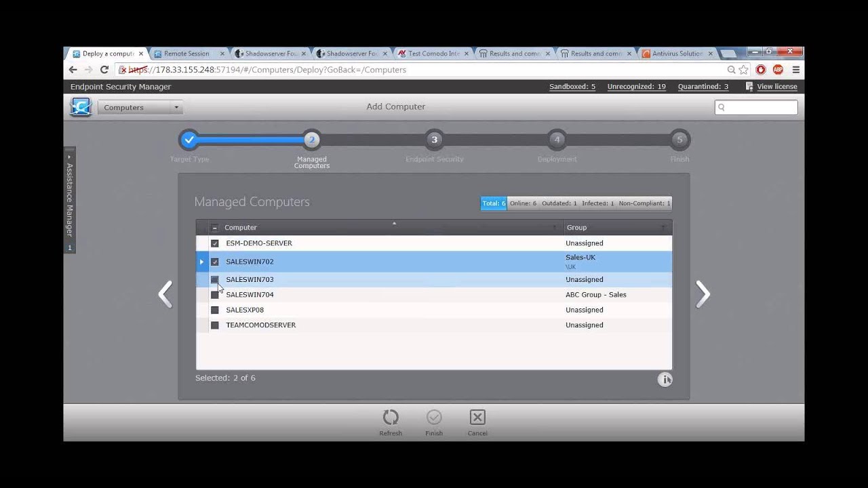The height and width of the screenshot is (488, 868).
Task: Switch to the Test Comodo browser tab
Action: pos(433,54)
